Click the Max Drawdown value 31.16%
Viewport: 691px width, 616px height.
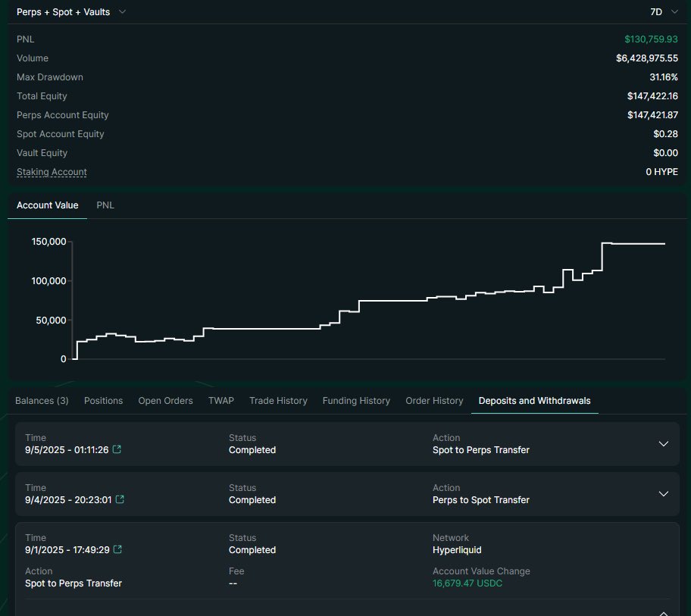point(664,77)
